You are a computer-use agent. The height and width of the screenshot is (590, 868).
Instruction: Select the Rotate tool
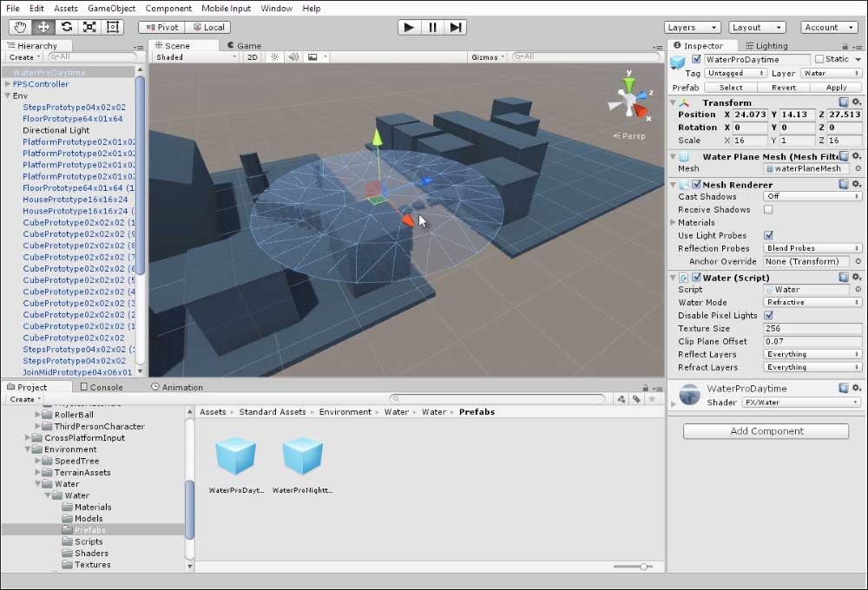(x=66, y=27)
